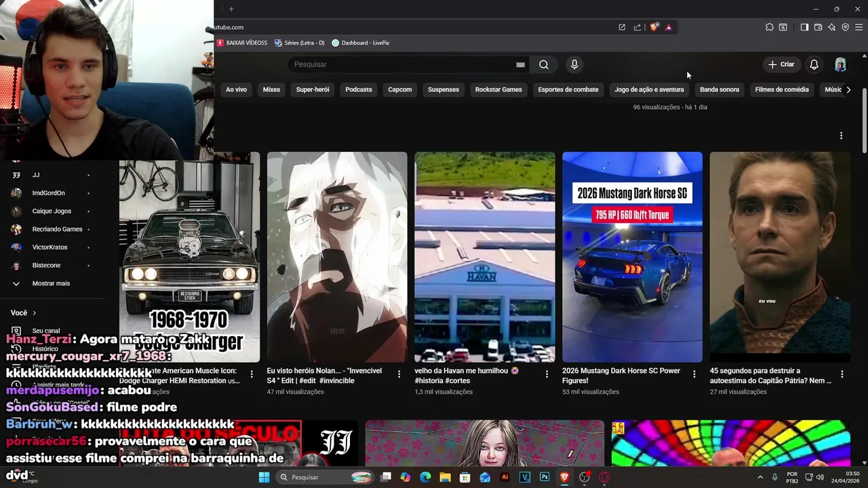This screenshot has height=488, width=868.
Task: Click the browser address bar URL
Action: pos(229,27)
